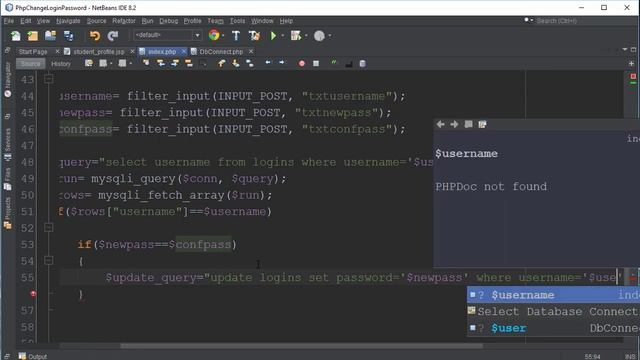The width and height of the screenshot is (640, 360).
Task: Open the <default> configuration combo box
Action: pos(167,35)
